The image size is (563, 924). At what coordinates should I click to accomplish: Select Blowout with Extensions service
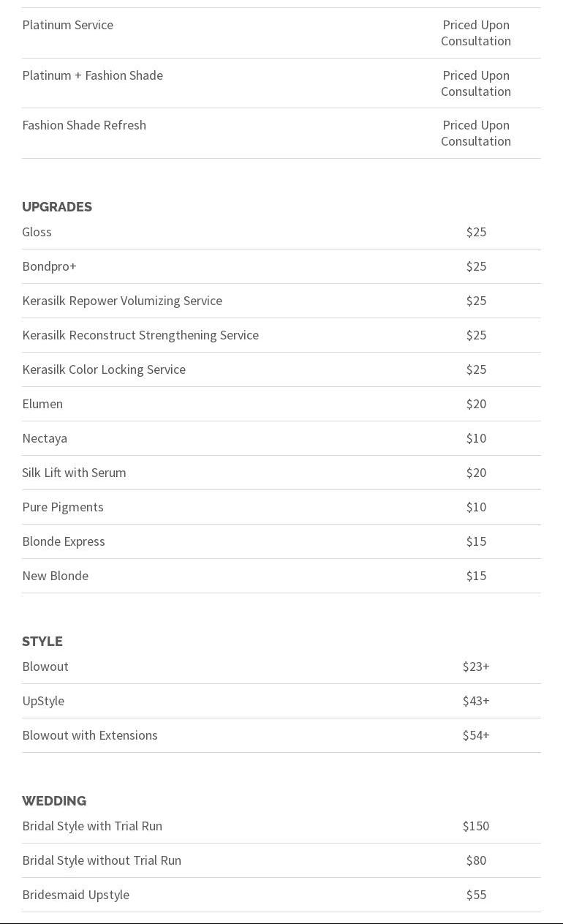90,735
